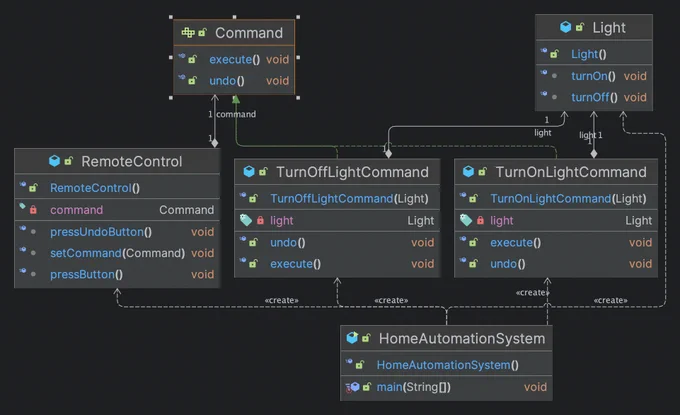Click the public lock icon beside HomeAutomationSystem() constructor
680x415 pixels.
(360, 365)
